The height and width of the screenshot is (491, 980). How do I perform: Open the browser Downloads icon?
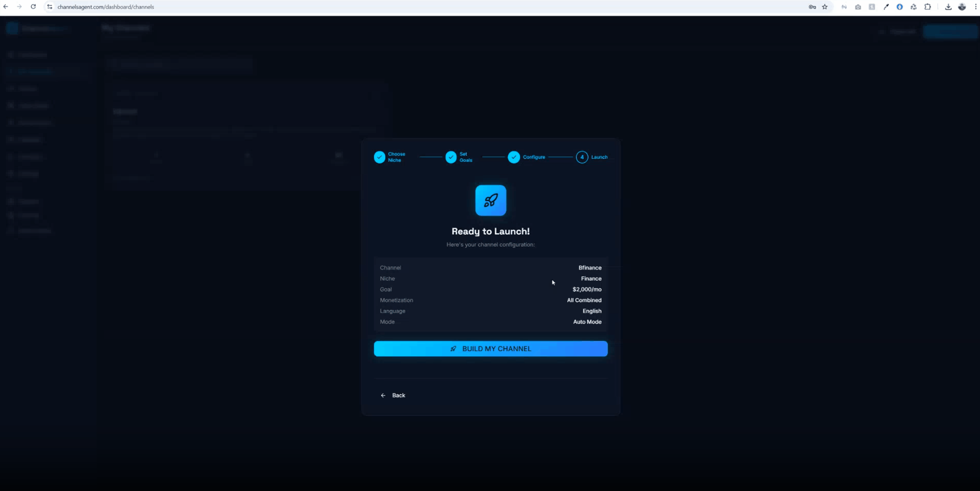click(x=948, y=7)
